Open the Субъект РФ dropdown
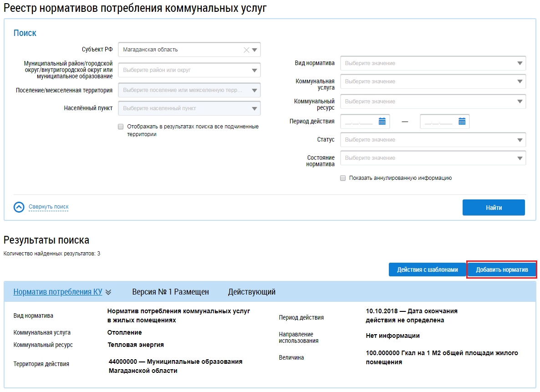 (255, 50)
